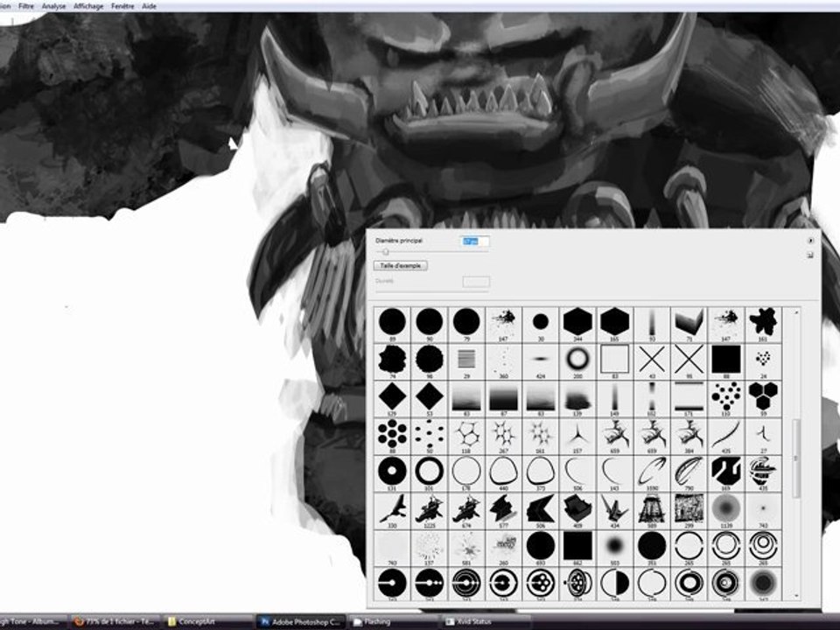Viewport: 840px width, 630px height.
Task: Open the Xvid Status taskbar button
Action: coord(486,622)
